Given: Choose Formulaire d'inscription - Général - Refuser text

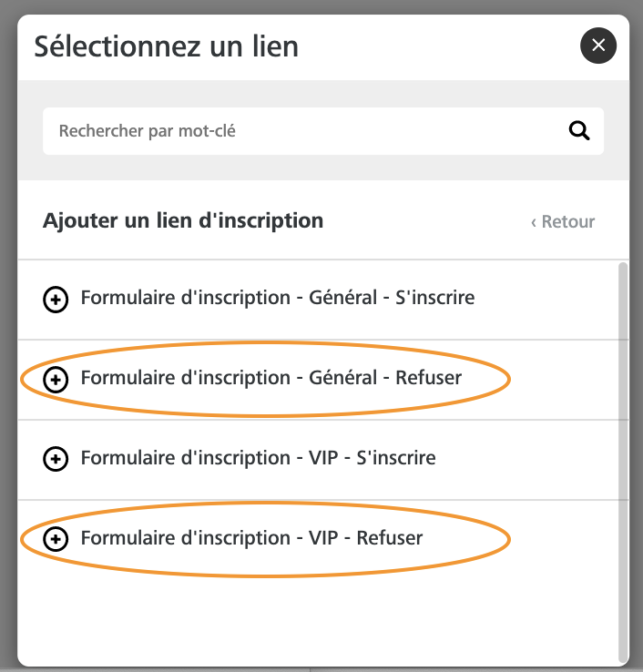Looking at the screenshot, I should [271, 378].
